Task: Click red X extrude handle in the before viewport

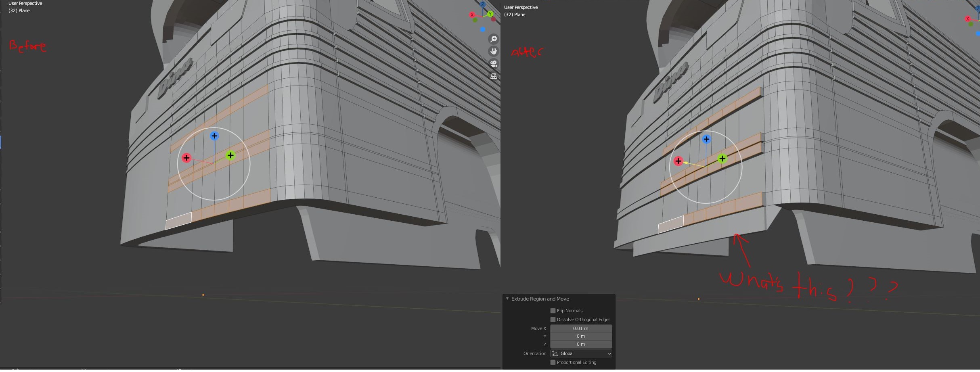Action: (186, 158)
